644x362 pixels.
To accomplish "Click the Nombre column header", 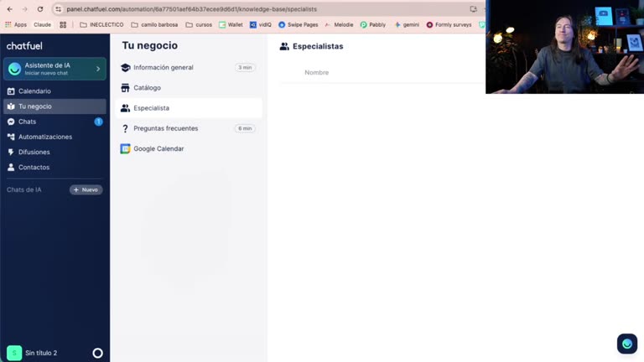I will click(317, 72).
